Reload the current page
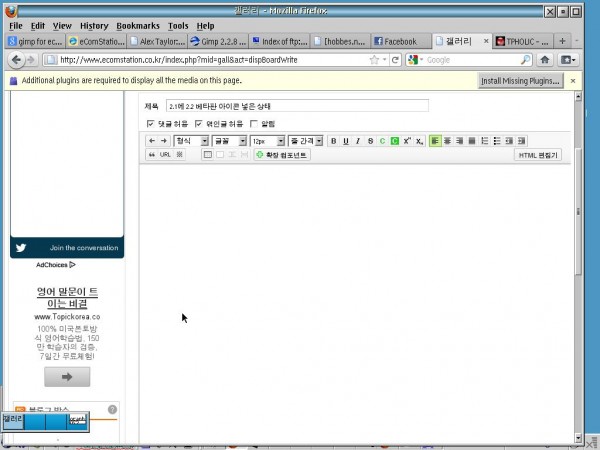The width and height of the screenshot is (600, 450). [395, 60]
